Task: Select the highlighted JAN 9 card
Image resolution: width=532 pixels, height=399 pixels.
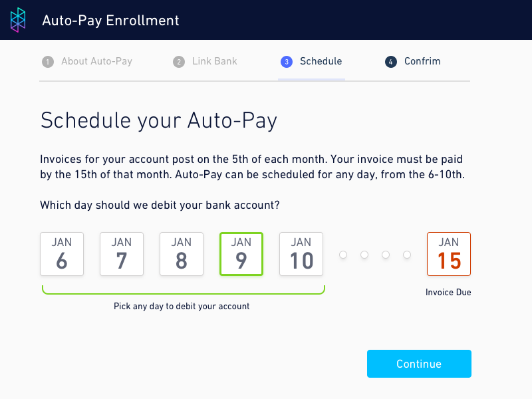Action: tap(241, 254)
